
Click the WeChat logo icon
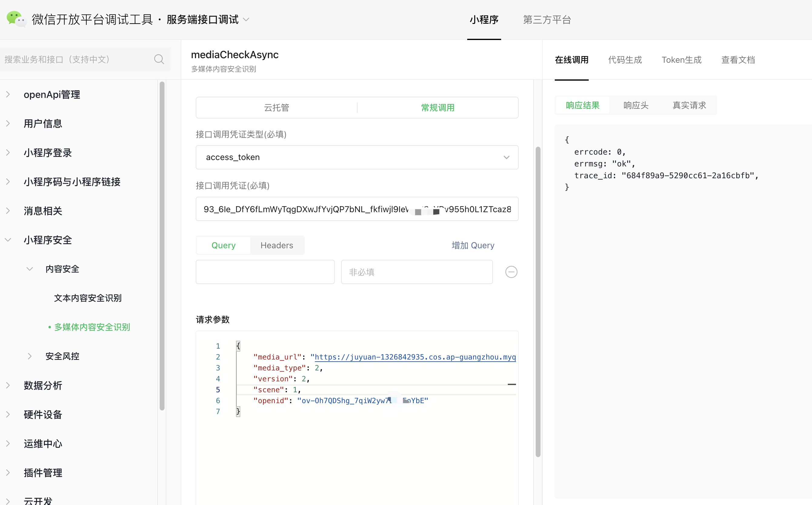[x=16, y=19]
